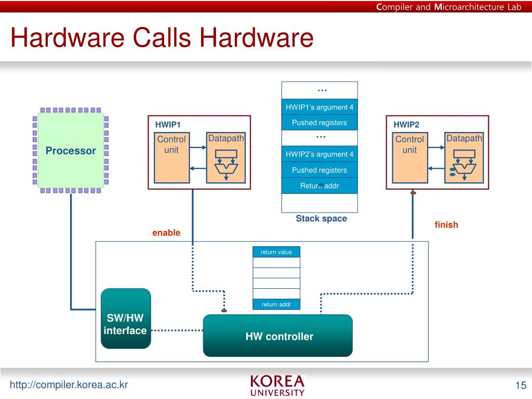Click the 'HWIP1' title label

pos(168,125)
